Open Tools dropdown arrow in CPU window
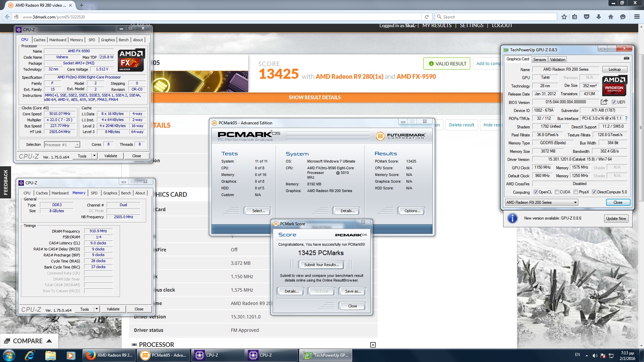The width and height of the screenshot is (644, 362). (94, 156)
